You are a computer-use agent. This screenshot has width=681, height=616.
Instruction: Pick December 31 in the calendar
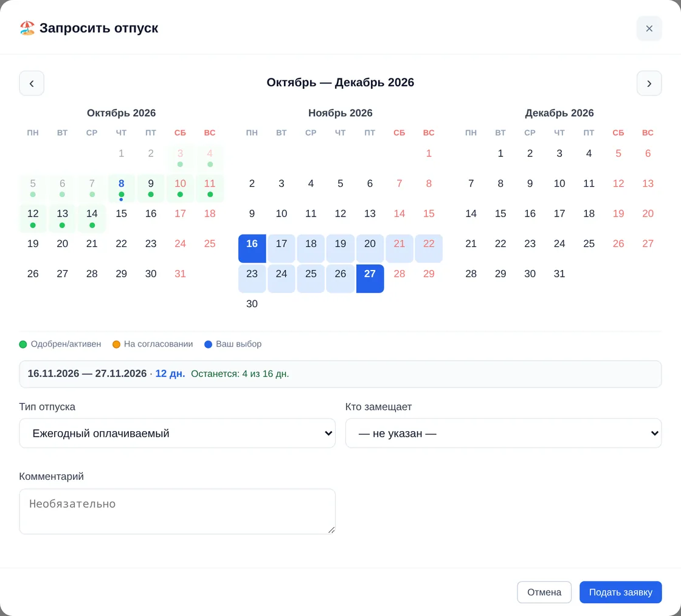click(x=559, y=279)
